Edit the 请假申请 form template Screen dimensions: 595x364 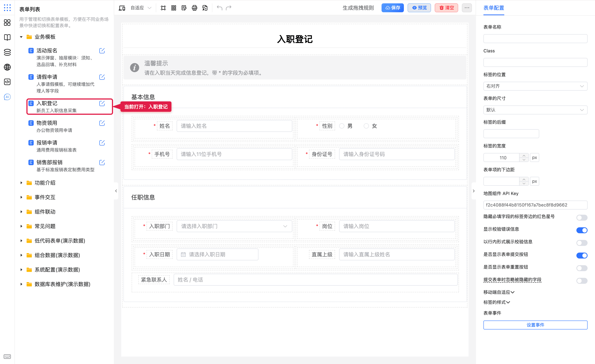[102, 77]
